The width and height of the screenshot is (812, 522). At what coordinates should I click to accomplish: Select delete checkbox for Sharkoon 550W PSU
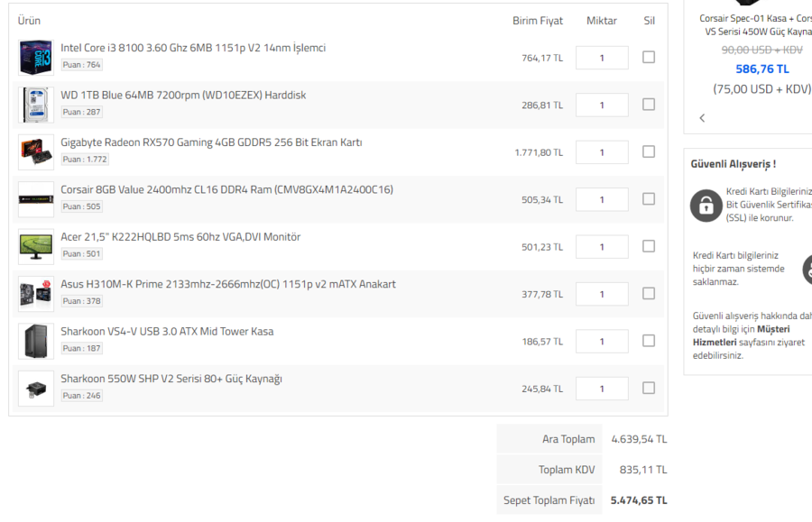coord(649,388)
